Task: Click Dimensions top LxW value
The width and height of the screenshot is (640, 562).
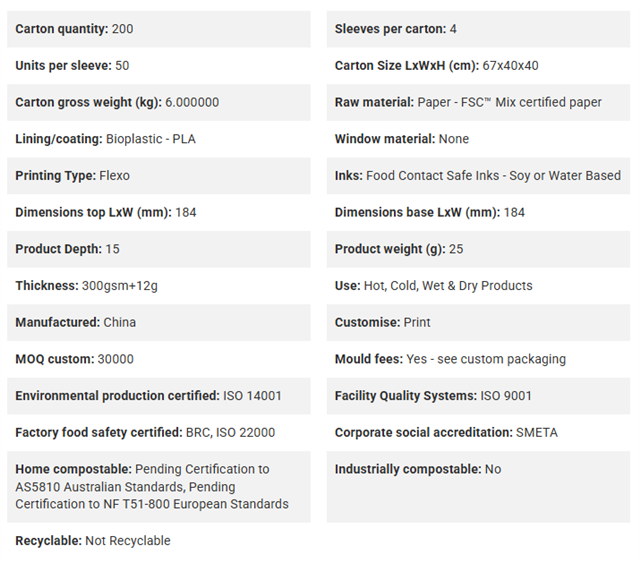Action: pyautogui.click(x=186, y=213)
